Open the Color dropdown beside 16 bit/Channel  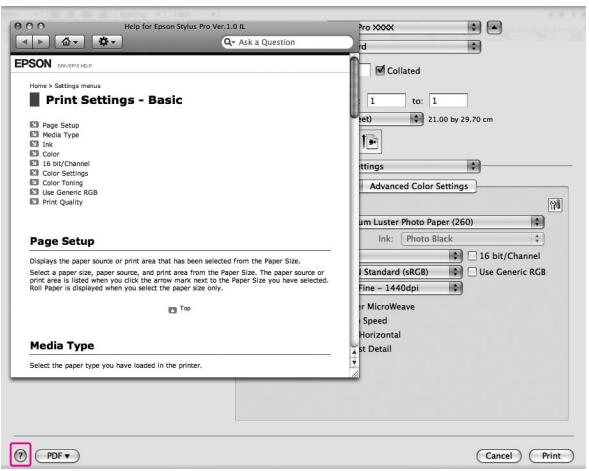coord(410,256)
